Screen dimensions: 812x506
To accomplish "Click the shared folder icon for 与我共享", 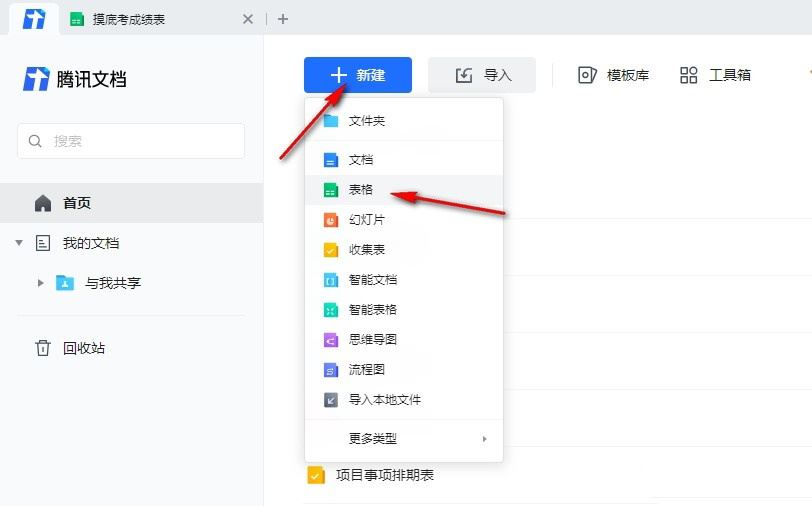I will pos(65,283).
